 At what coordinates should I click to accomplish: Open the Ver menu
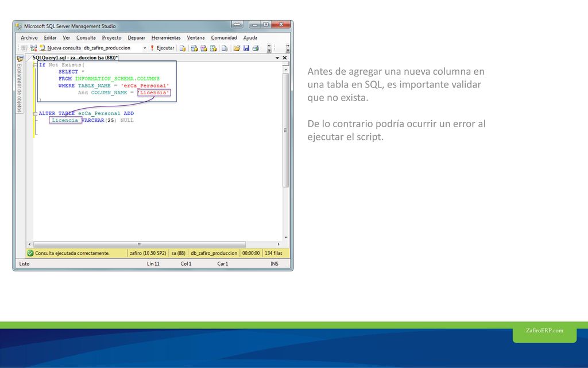coord(66,37)
